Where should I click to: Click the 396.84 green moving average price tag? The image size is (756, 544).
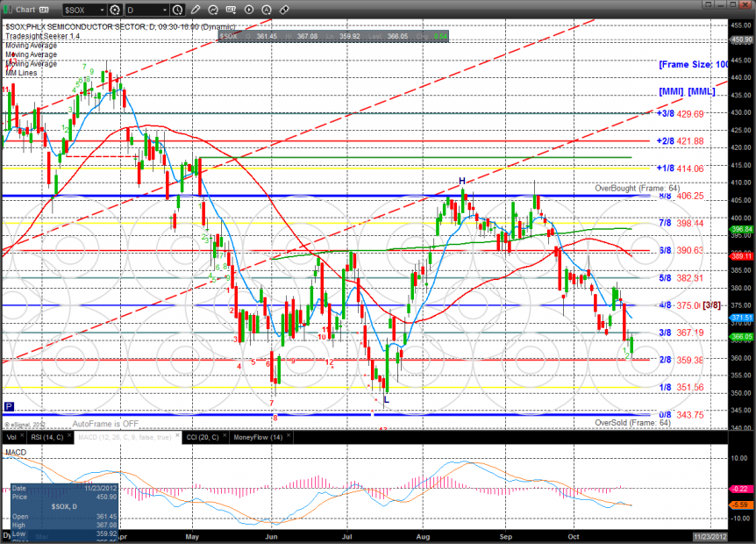pyautogui.click(x=742, y=229)
